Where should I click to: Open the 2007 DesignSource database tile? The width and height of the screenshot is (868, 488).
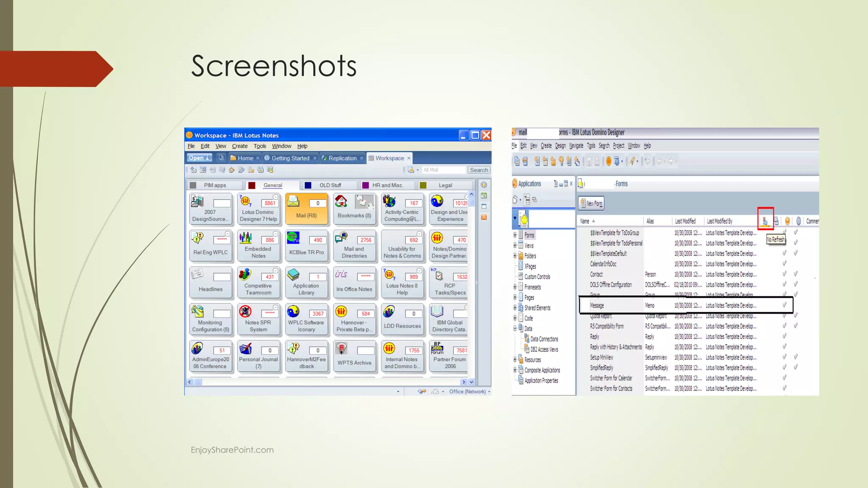click(x=211, y=208)
